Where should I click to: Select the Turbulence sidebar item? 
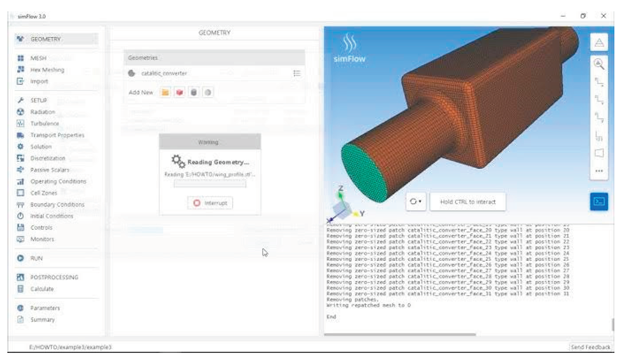click(45, 124)
